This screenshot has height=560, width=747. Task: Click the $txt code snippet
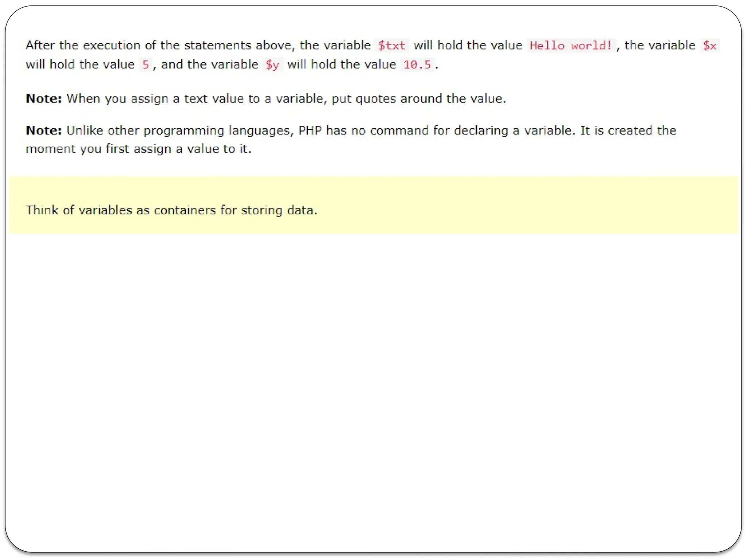click(391, 46)
